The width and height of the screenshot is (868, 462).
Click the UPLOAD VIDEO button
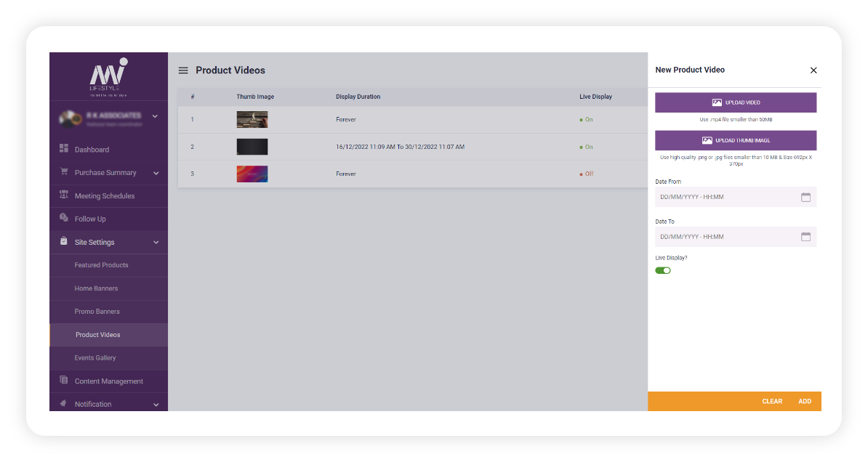(735, 102)
